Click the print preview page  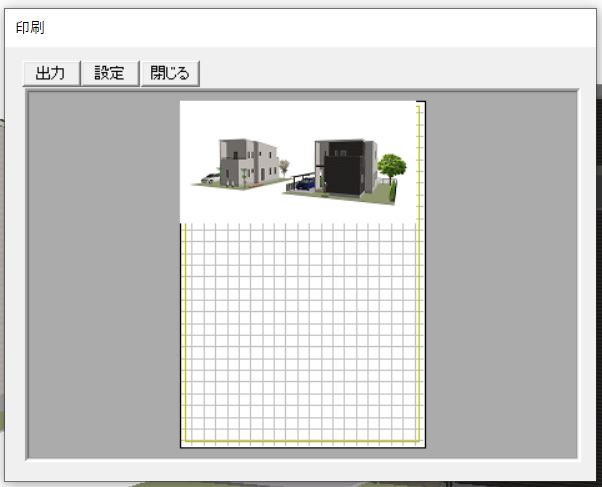(x=303, y=274)
